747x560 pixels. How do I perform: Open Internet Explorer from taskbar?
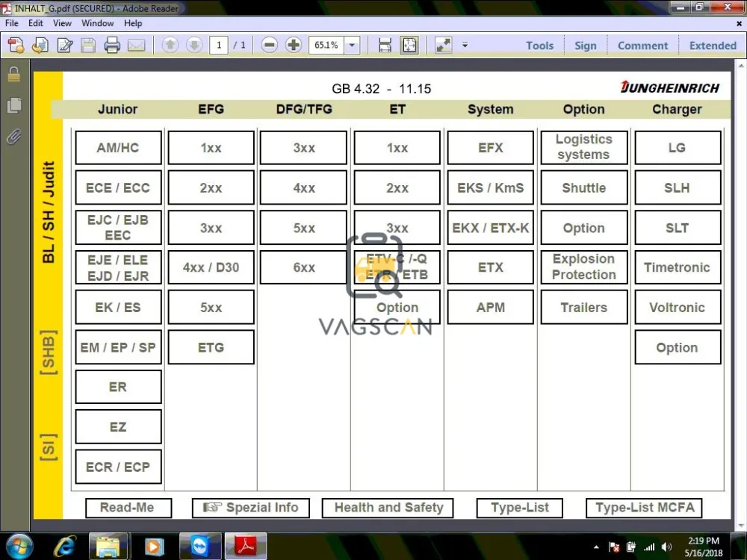click(x=65, y=547)
